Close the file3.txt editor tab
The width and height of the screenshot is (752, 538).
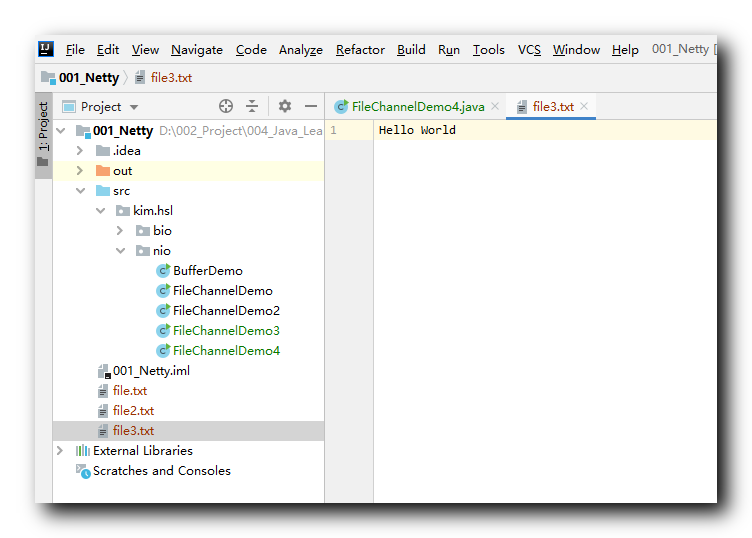[584, 106]
